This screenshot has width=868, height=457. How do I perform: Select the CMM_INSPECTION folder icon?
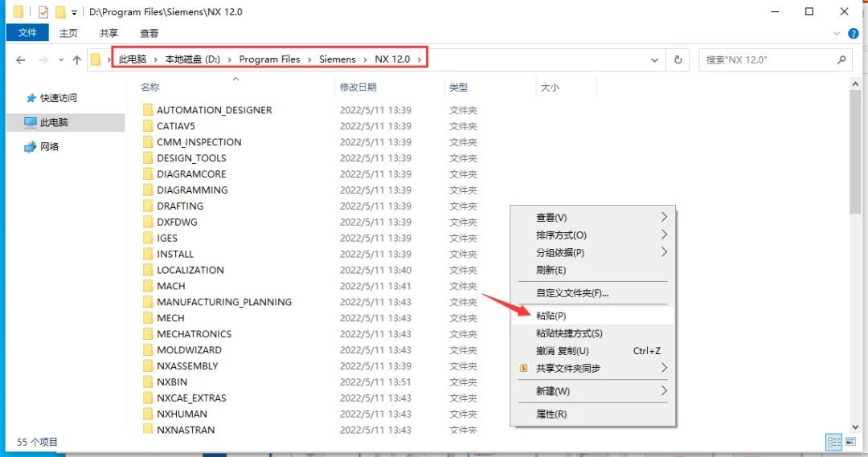click(148, 141)
